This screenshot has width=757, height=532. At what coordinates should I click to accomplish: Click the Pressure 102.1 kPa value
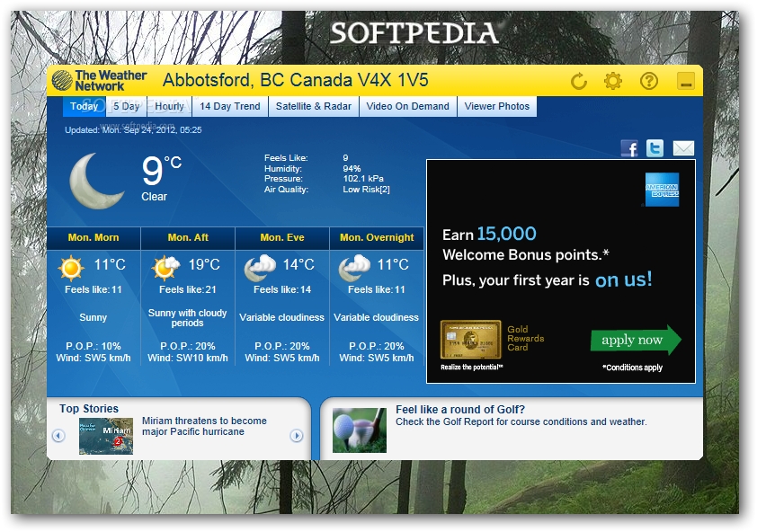point(363,179)
